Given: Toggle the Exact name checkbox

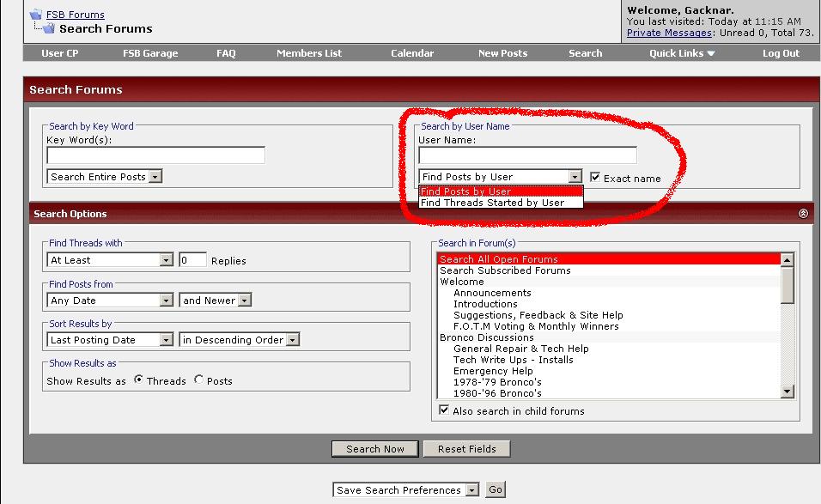Looking at the screenshot, I should [595, 177].
